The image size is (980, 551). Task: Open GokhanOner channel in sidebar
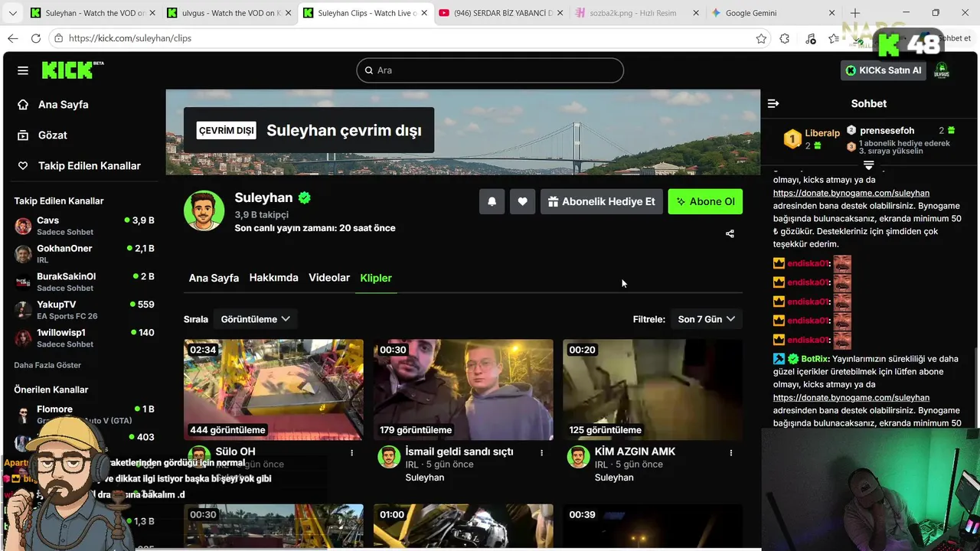tap(84, 254)
